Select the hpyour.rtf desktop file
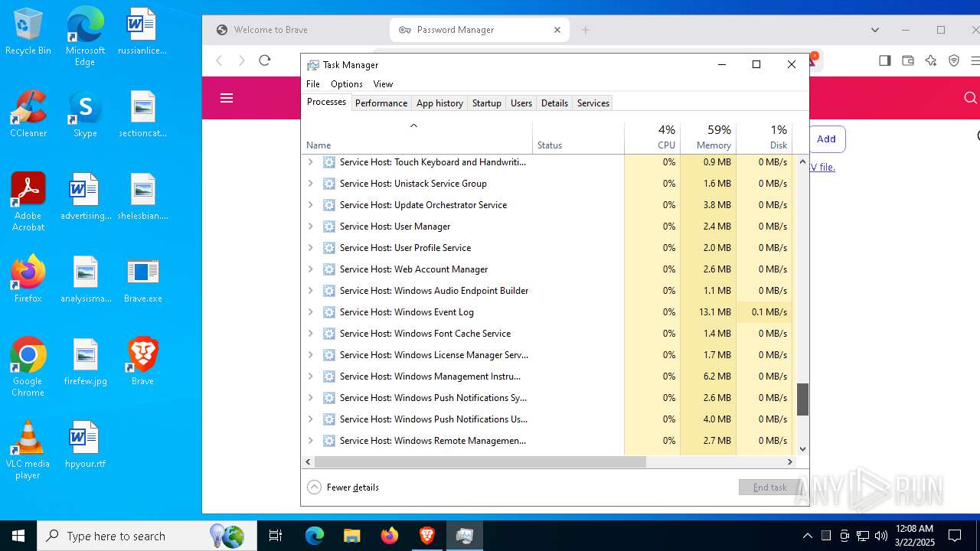 (86, 445)
